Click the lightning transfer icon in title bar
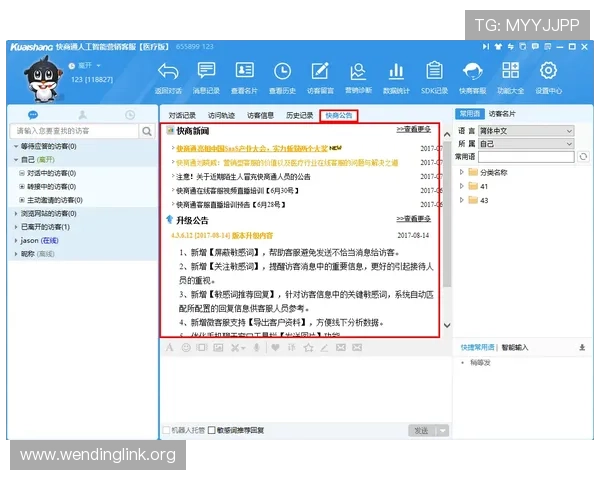 [510, 47]
